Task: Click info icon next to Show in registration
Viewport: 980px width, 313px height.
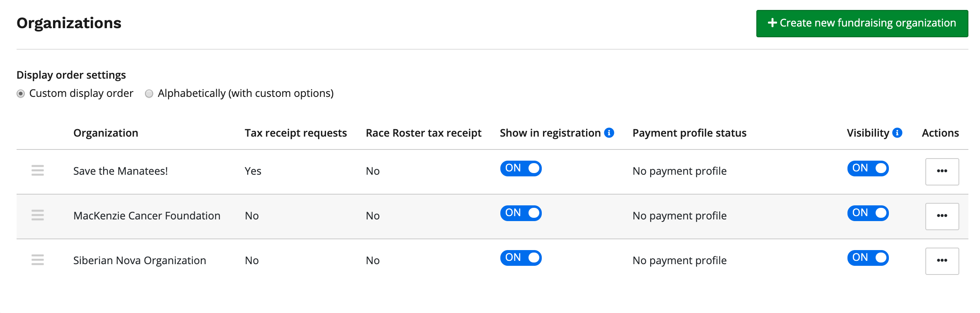Action: (609, 133)
